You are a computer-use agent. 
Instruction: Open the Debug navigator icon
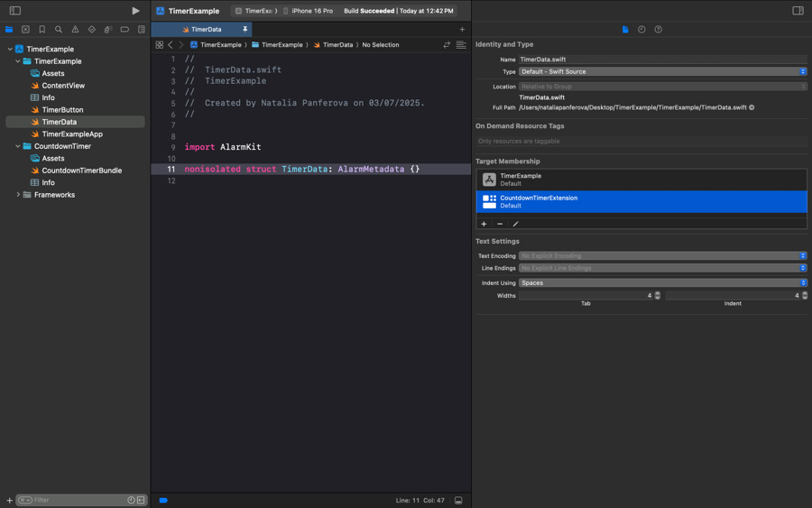(x=108, y=30)
